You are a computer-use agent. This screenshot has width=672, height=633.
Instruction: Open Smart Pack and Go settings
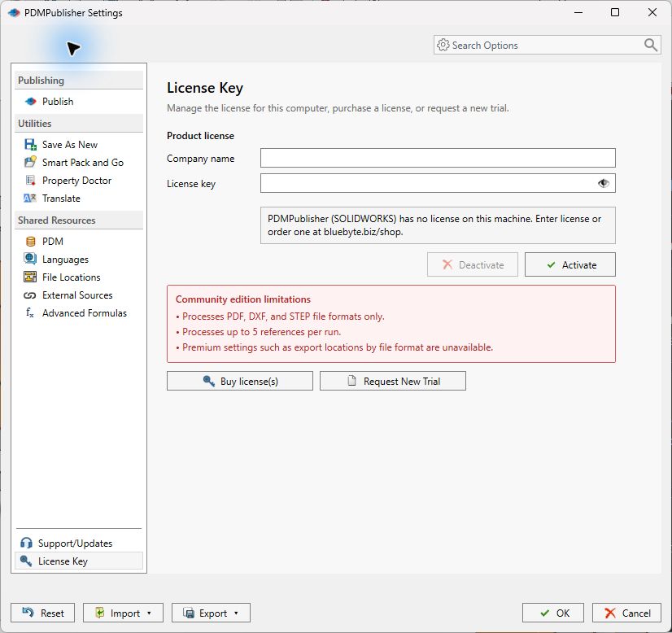coord(79,163)
